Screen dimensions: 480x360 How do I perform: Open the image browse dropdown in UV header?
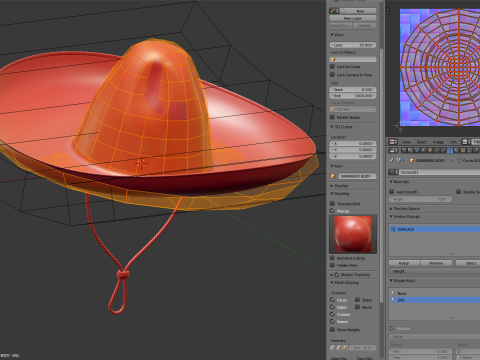(x=466, y=142)
